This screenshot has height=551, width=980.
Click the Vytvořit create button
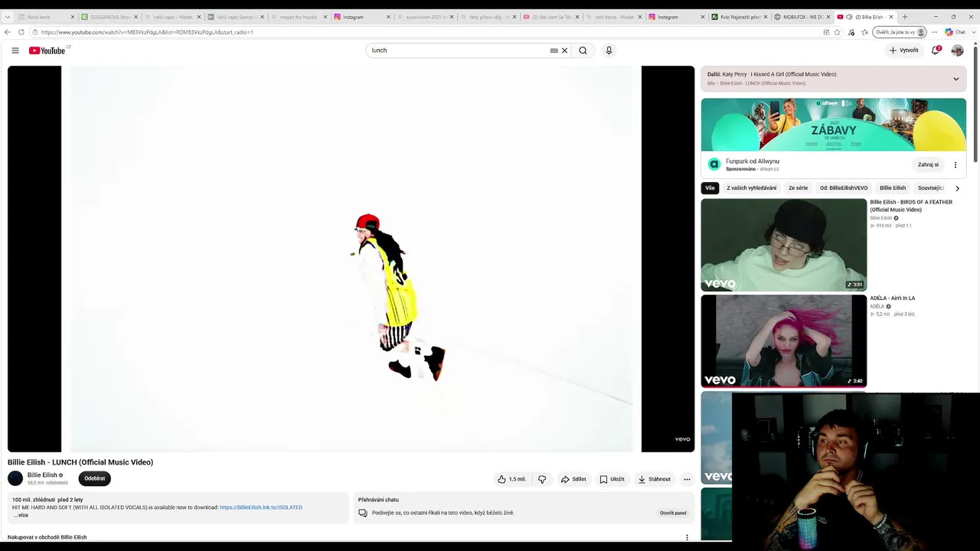click(904, 51)
